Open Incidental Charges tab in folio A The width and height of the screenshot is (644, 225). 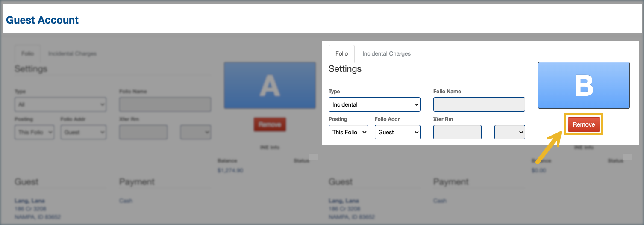click(72, 54)
